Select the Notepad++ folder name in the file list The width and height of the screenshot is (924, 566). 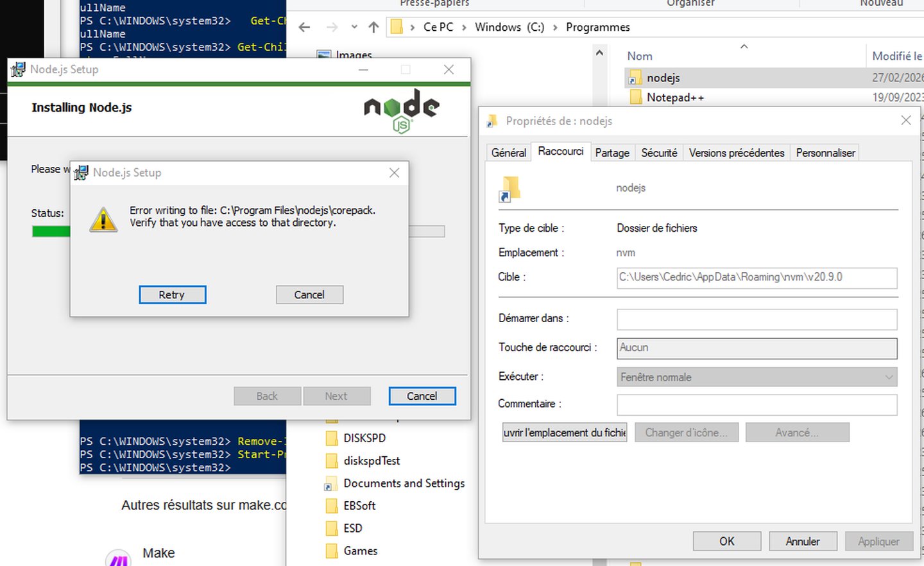pos(675,98)
